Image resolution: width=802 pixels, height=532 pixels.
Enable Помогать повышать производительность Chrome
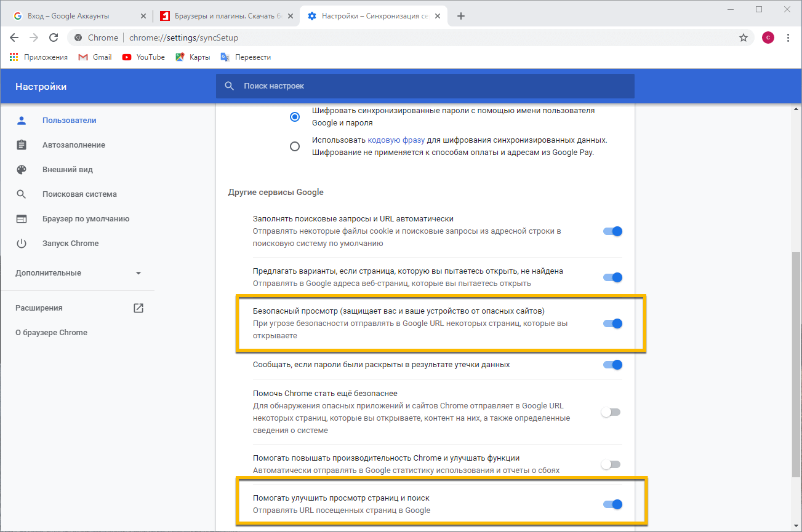[x=611, y=464]
